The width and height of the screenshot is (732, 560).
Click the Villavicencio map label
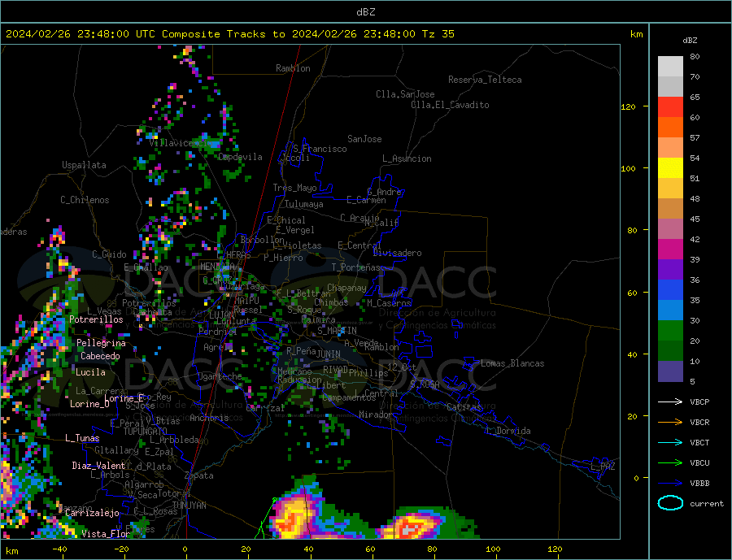click(x=180, y=143)
